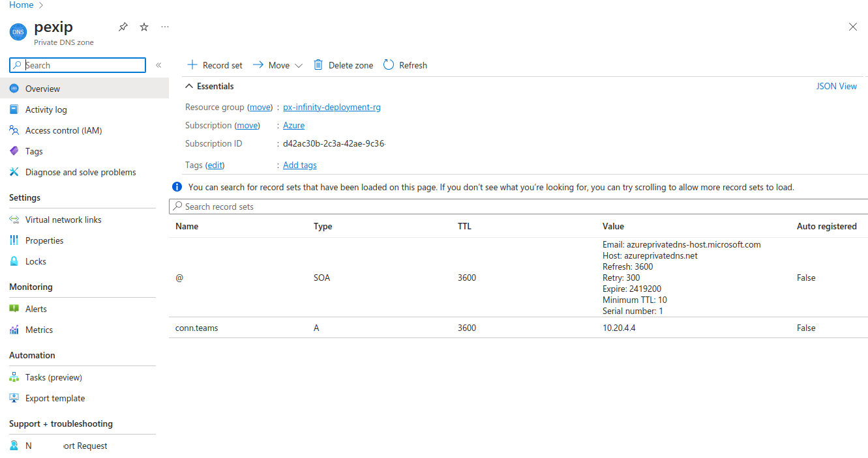Open Virtual network links settings
Screen dimensions: 868x458
63,220
